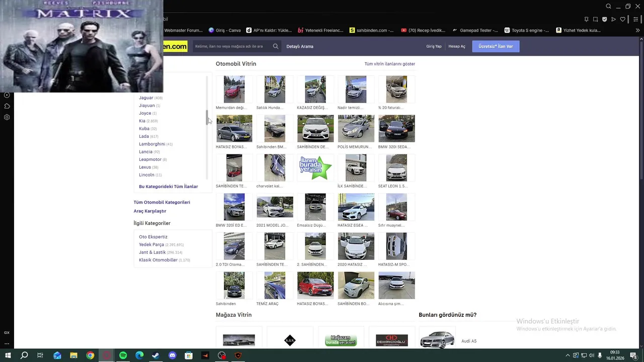This screenshot has width=644, height=362.
Task: Open Windows taskbar search
Action: (x=24, y=355)
